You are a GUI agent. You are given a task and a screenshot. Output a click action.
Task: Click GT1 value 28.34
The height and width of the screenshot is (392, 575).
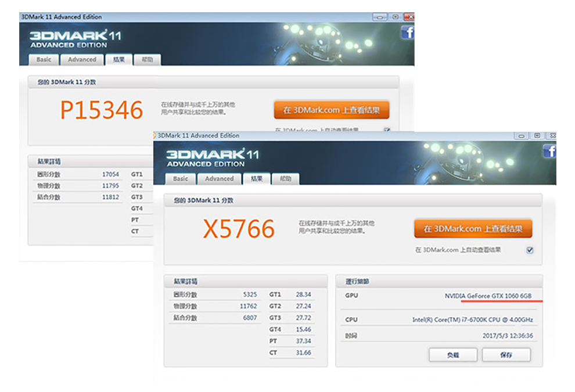point(303,294)
